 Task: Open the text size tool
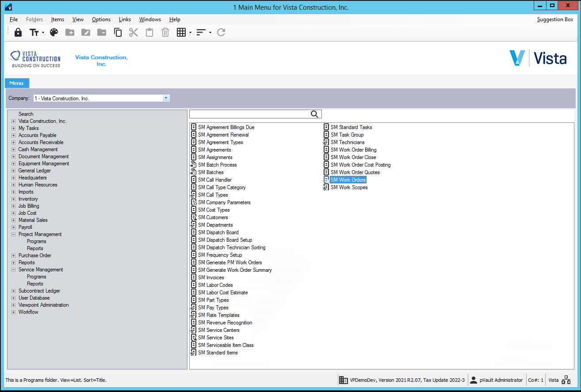click(x=34, y=32)
